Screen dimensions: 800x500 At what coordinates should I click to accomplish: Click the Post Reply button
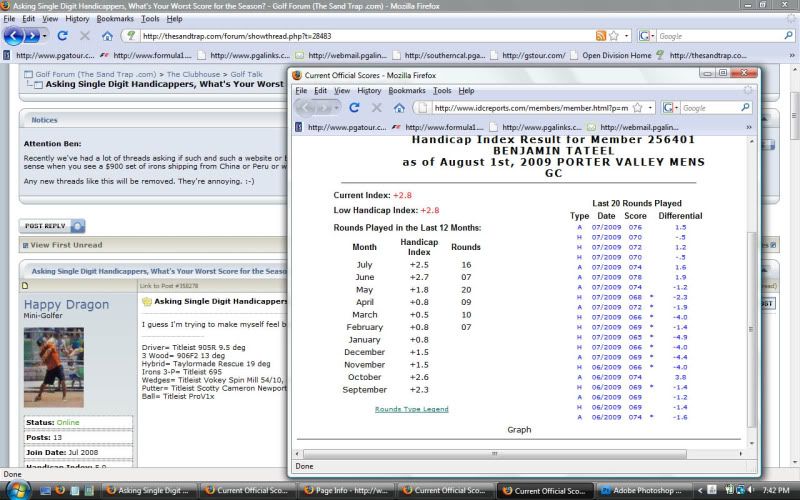(x=46, y=226)
